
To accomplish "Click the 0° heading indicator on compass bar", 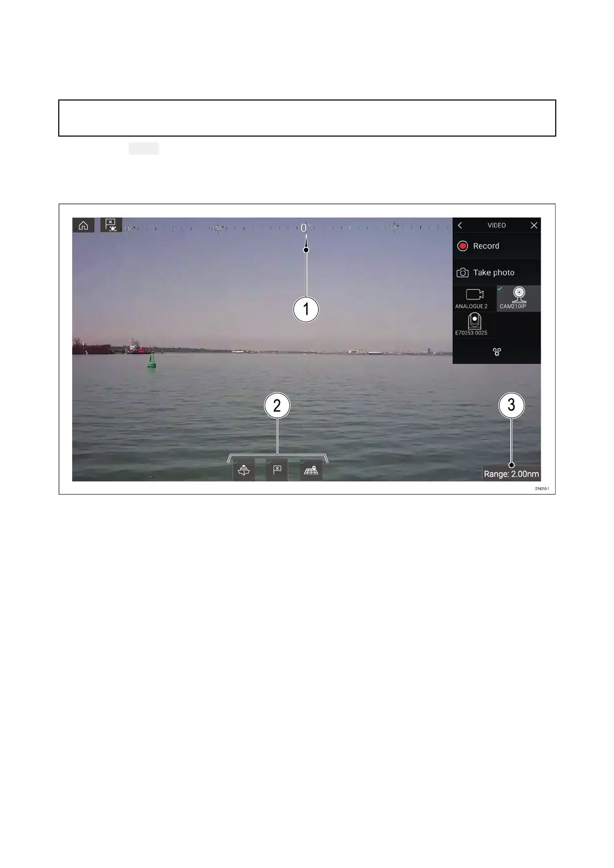I will click(306, 228).
